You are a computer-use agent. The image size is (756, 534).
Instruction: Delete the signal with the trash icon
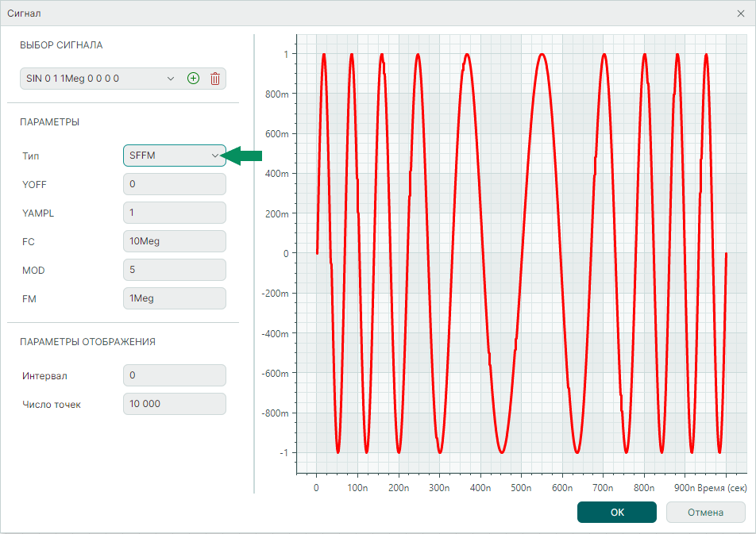(x=214, y=79)
